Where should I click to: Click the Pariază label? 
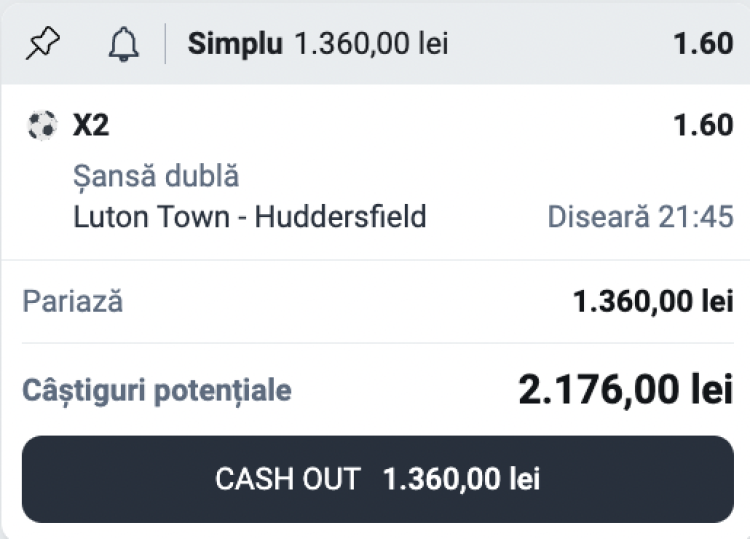coord(73,301)
